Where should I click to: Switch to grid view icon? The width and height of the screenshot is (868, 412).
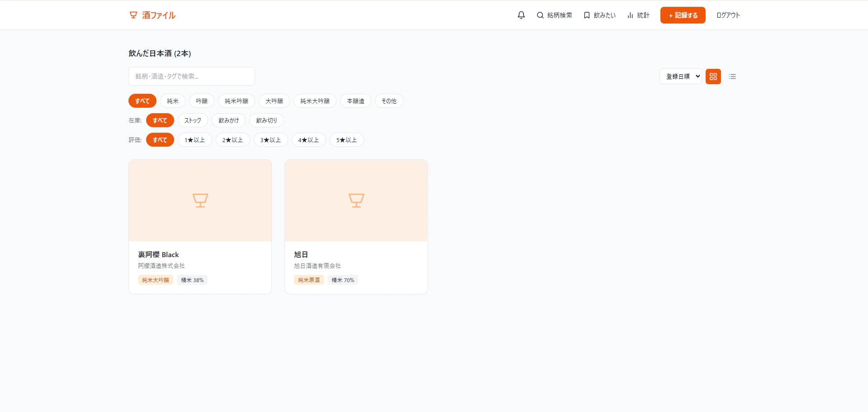point(713,77)
